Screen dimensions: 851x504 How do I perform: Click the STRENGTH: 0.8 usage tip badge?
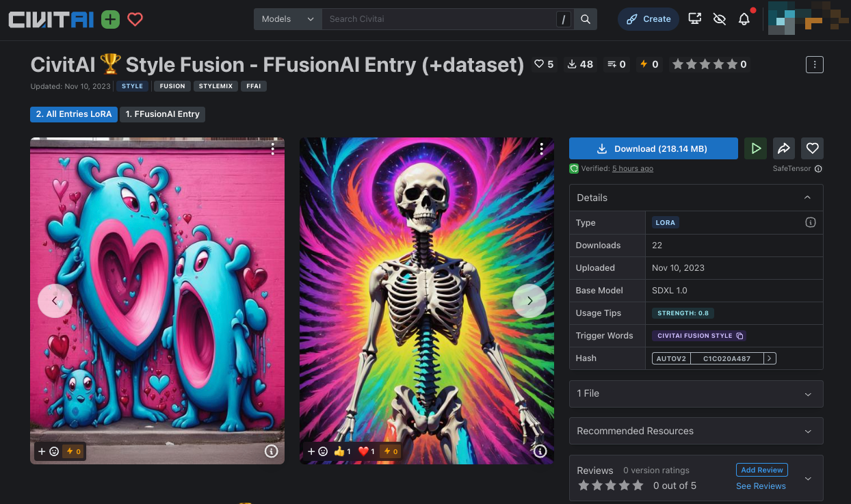[x=683, y=313]
